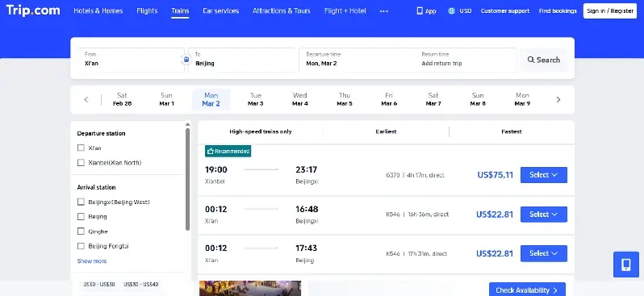Edit the From station field
644x296 pixels.
click(x=131, y=60)
